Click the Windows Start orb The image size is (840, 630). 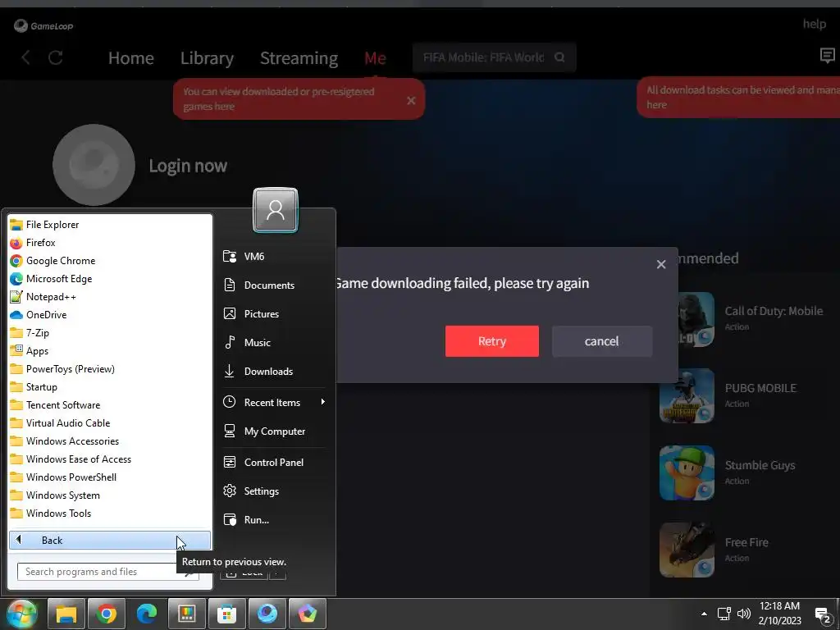[21, 614]
